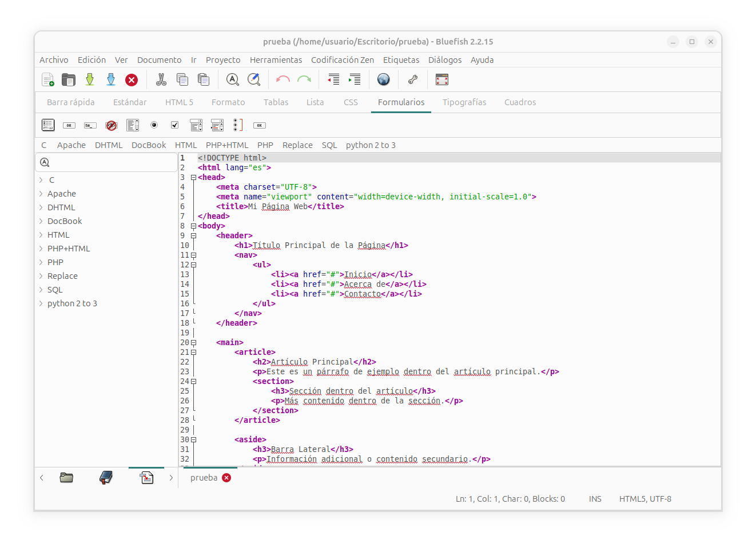Collapse the main block fold on line 20

coord(193,343)
